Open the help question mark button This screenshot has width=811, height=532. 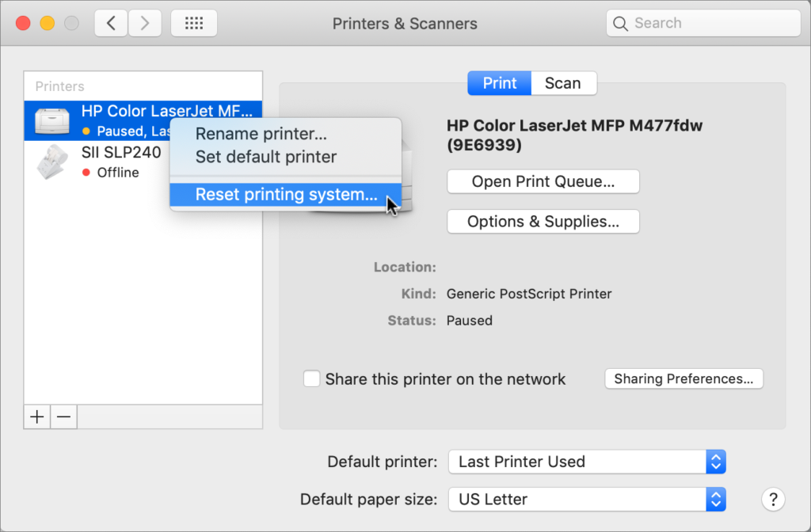coord(772,500)
